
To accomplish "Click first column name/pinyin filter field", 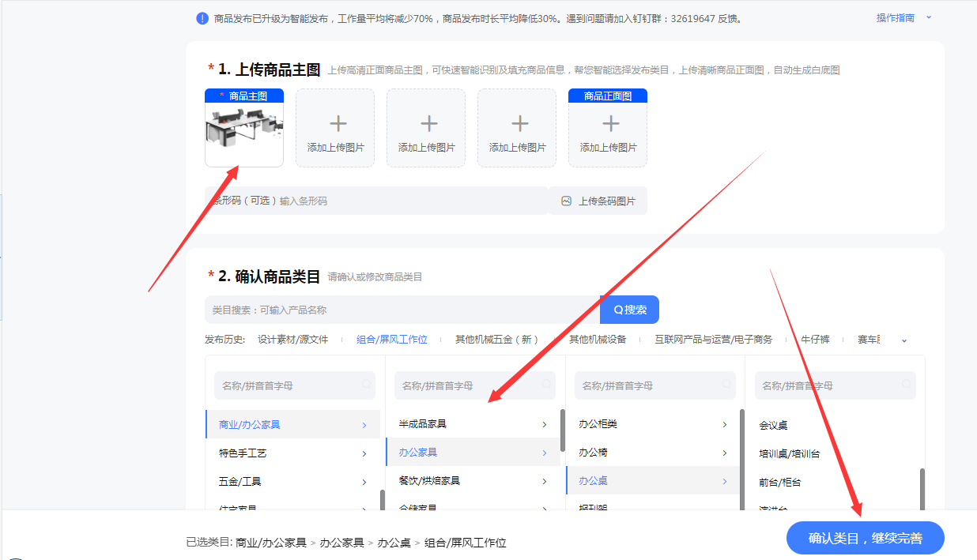I will 295,385.
